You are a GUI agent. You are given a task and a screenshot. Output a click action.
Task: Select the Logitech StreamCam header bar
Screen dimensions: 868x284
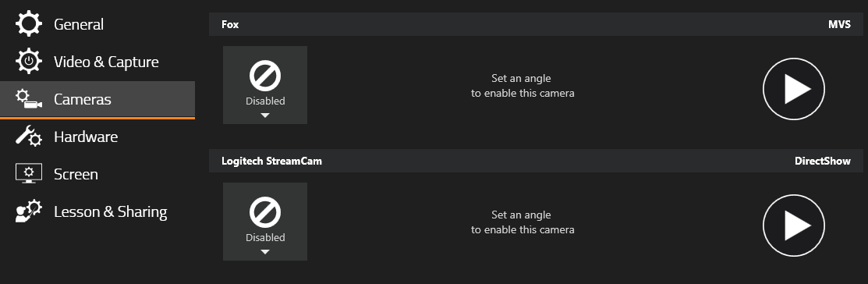536,161
